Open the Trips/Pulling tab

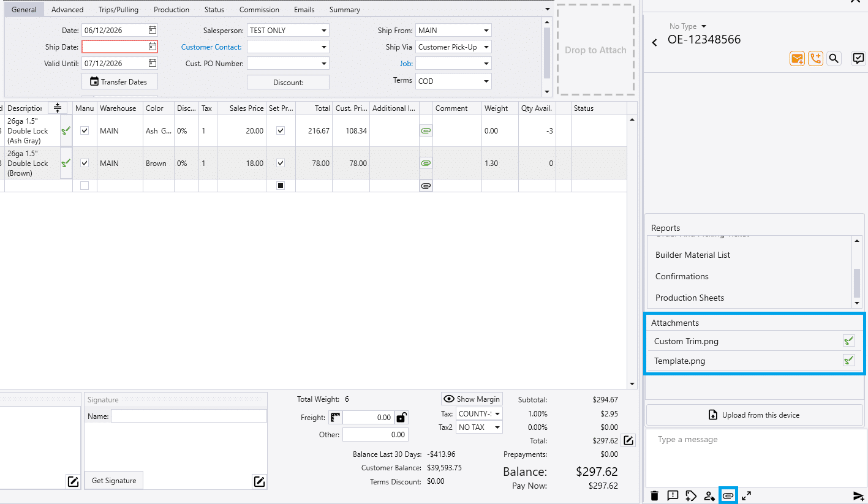point(118,10)
